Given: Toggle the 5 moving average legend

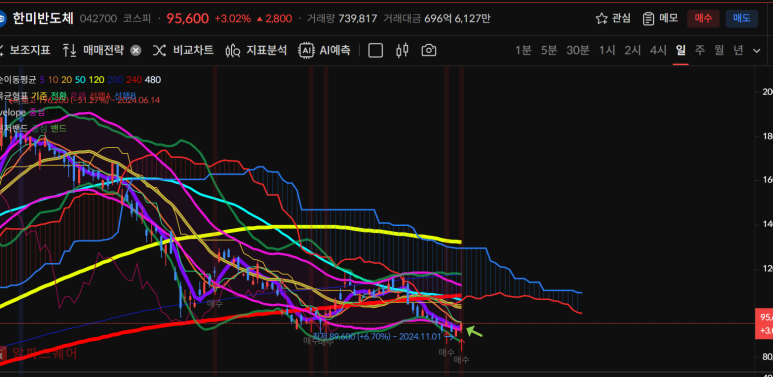Looking at the screenshot, I should [x=42, y=80].
